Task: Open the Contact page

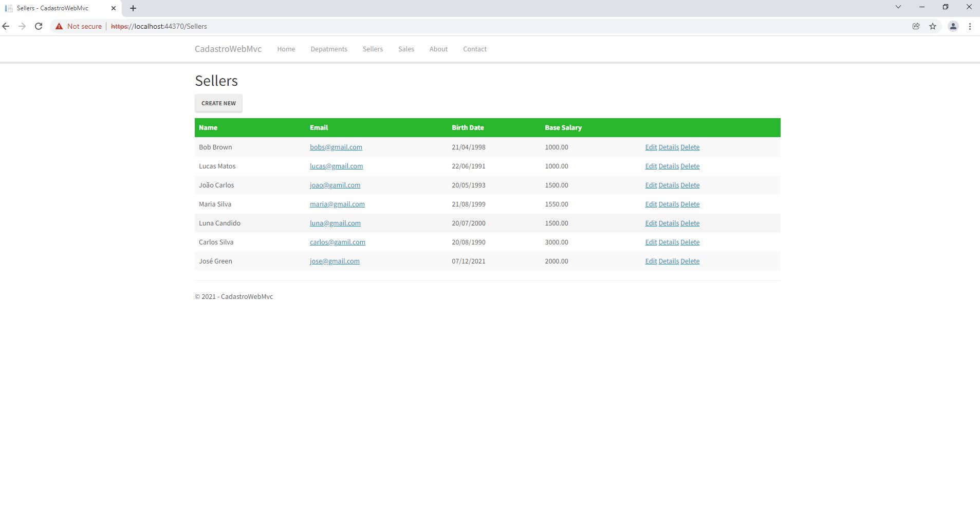Action: (x=474, y=49)
